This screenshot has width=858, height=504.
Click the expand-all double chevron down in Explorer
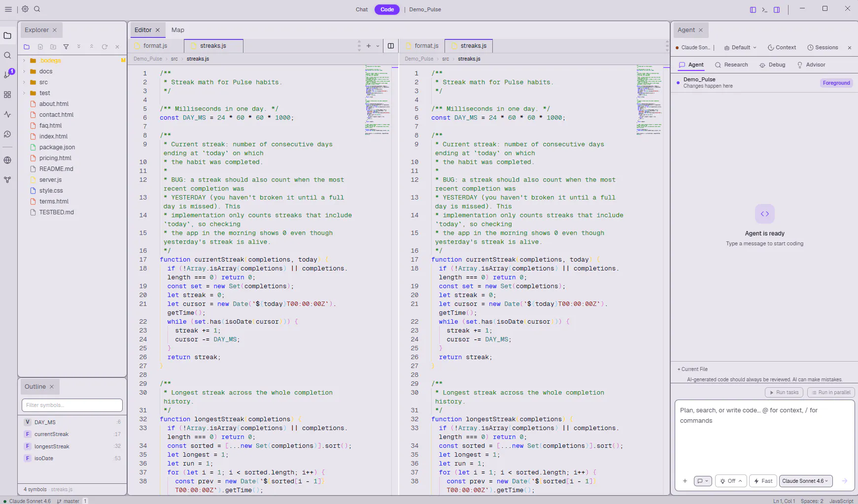[79, 47]
